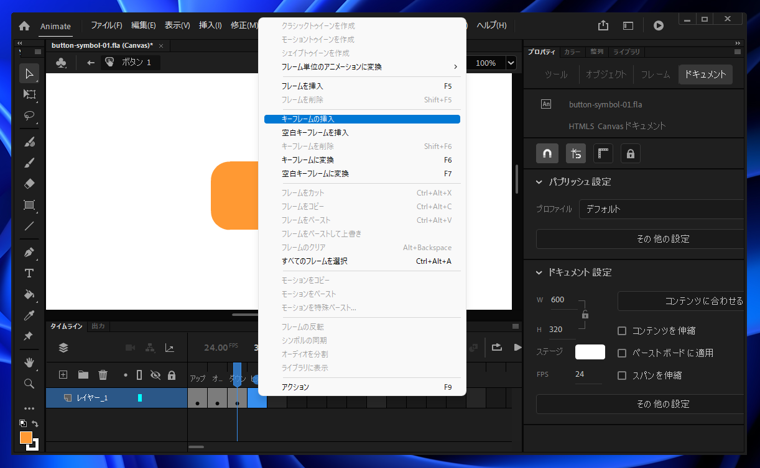
Task: Test movie with the play icon
Action: 658,25
